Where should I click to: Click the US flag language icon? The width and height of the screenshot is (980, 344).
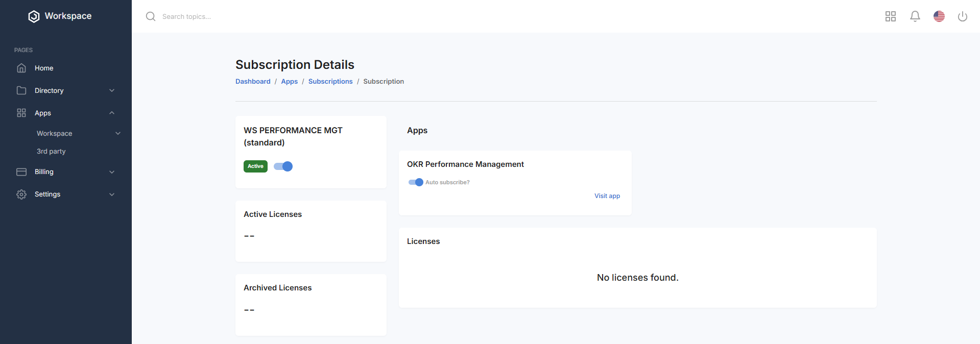tap(939, 16)
